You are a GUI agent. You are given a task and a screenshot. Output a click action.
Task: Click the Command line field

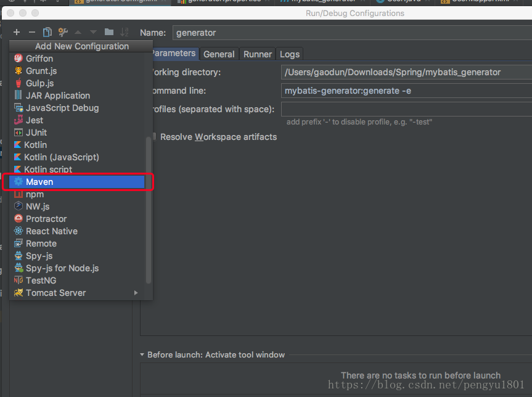coord(406,91)
